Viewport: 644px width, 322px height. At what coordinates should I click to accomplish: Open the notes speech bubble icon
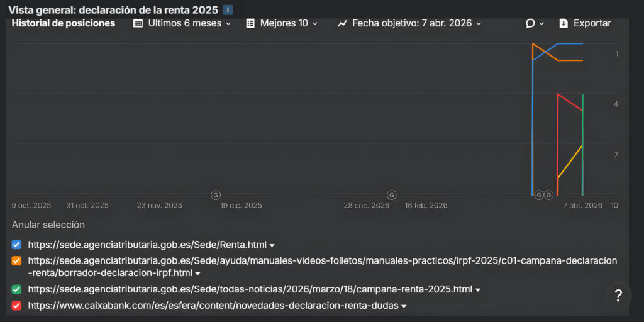[530, 23]
